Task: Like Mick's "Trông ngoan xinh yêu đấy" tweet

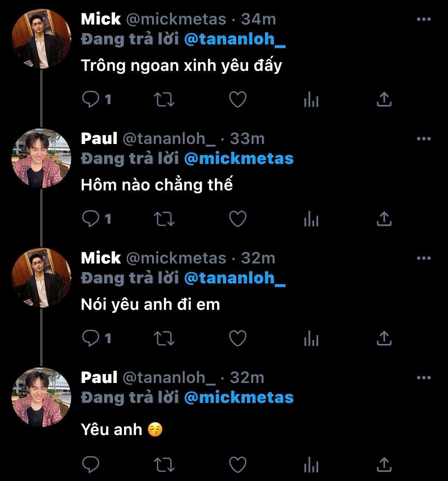Action: (237, 100)
